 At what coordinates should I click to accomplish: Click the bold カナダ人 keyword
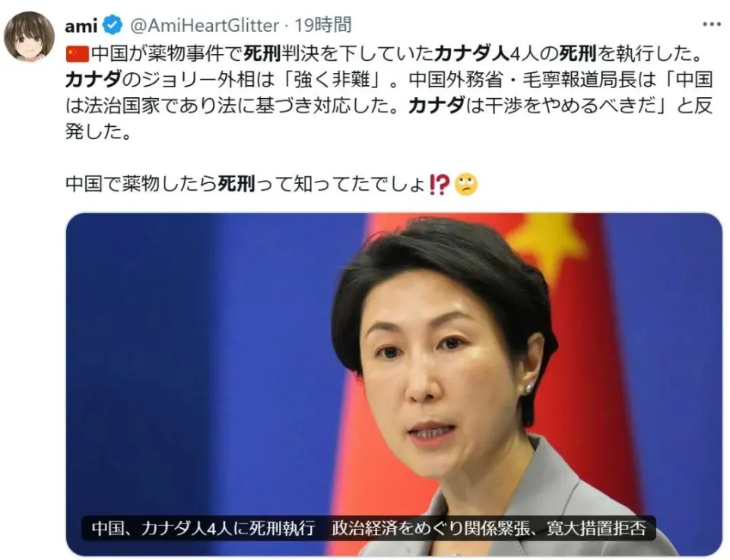[x=472, y=54]
